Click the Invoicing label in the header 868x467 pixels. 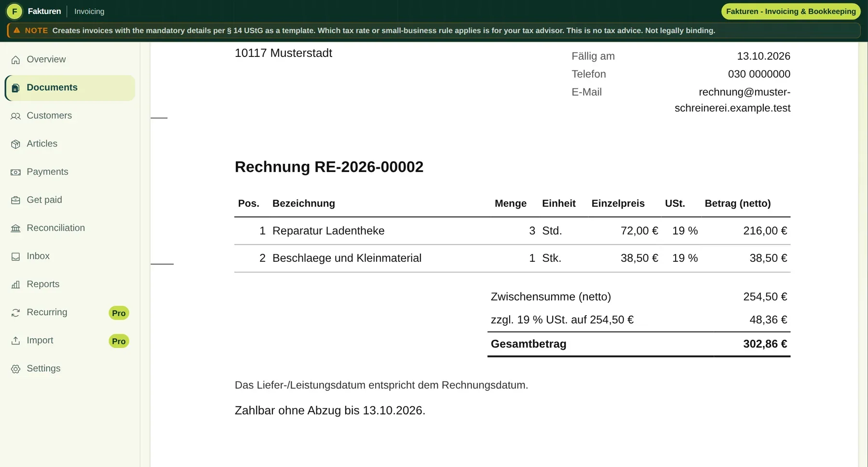click(x=89, y=11)
